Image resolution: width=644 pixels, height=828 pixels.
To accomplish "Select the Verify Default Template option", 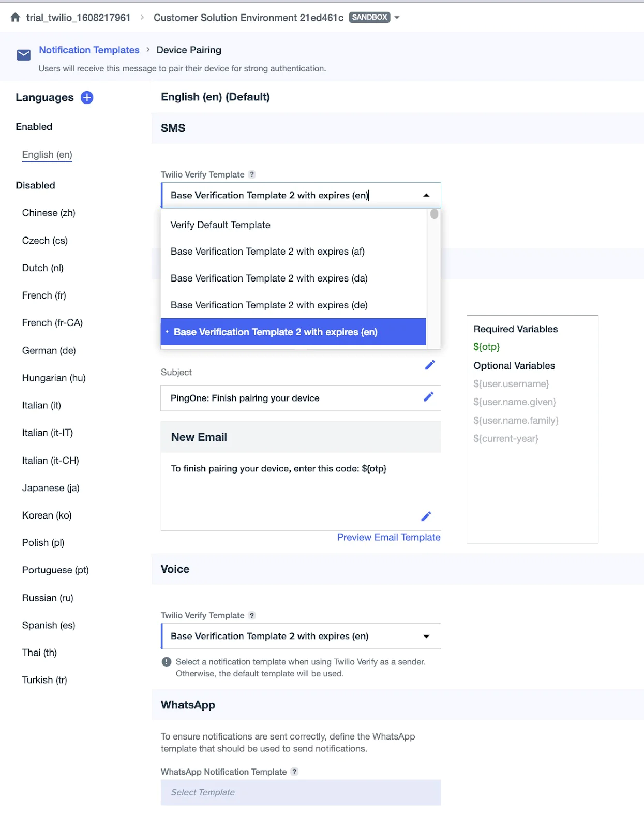I will tap(220, 225).
